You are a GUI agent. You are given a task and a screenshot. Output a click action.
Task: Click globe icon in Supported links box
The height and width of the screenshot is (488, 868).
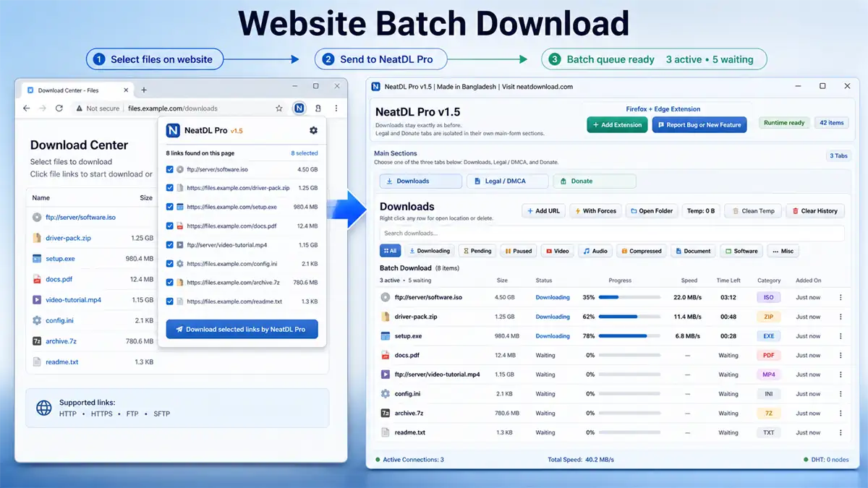click(45, 408)
